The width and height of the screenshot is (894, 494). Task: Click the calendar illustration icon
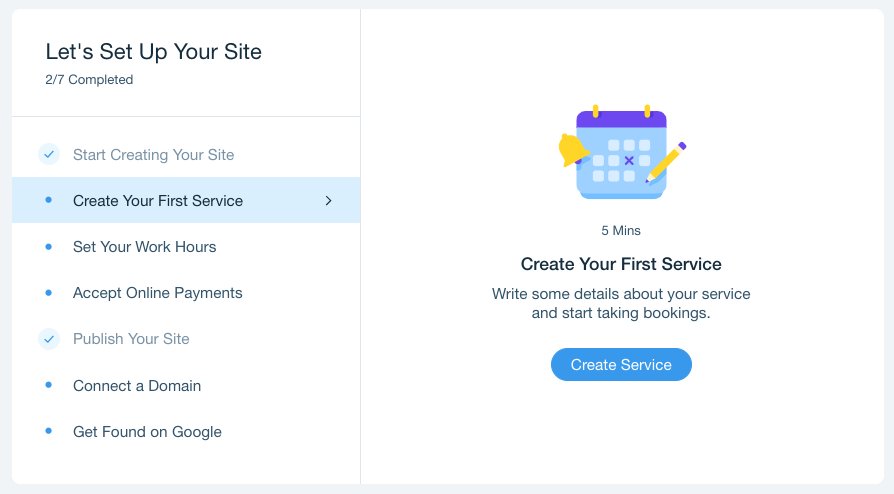[621, 152]
